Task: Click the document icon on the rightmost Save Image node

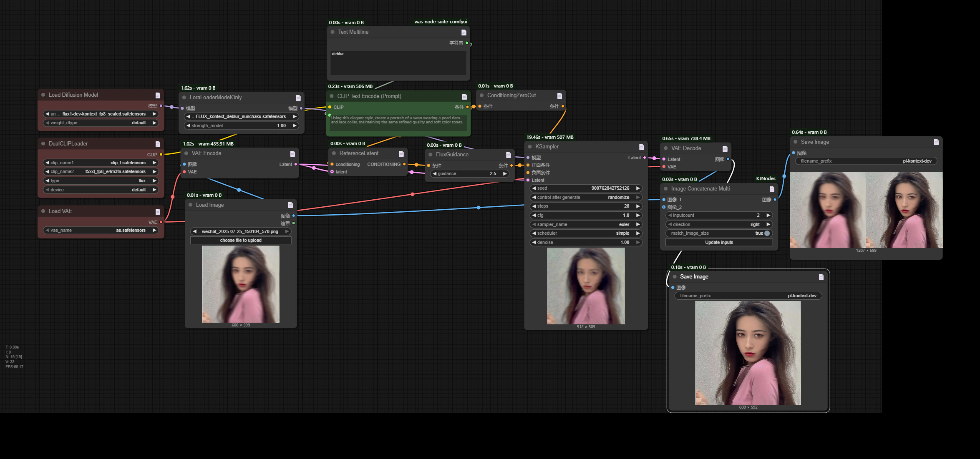Action: 936,142
